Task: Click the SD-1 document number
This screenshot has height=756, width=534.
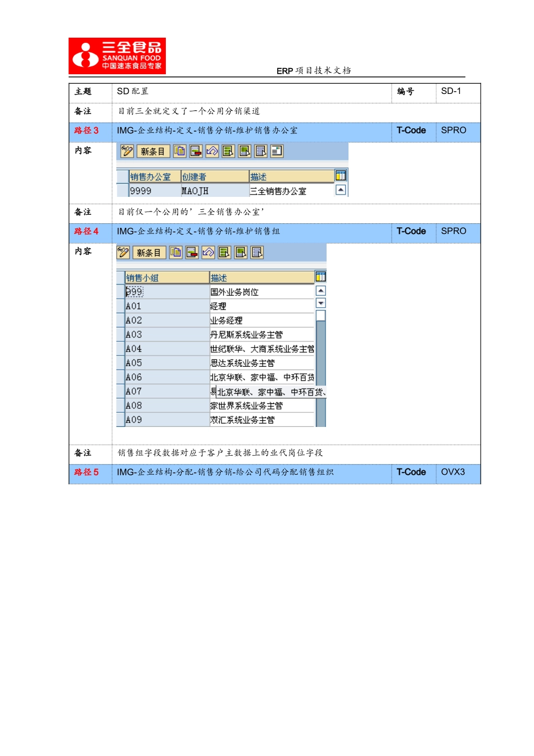Action: click(451, 91)
